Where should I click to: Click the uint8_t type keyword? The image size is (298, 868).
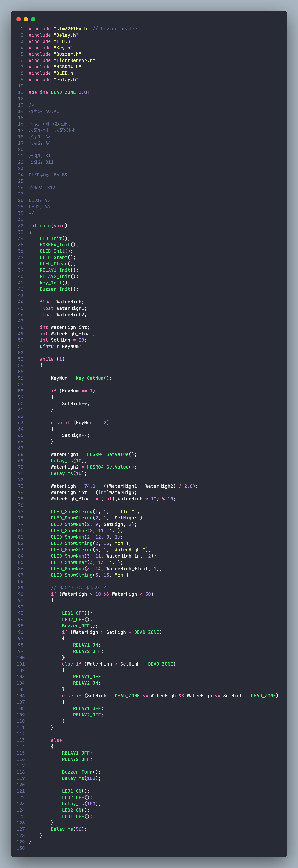[x=49, y=346]
